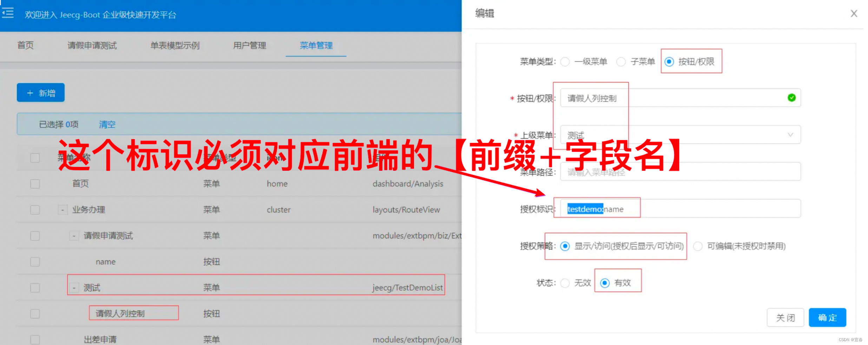Choose 可编辑(未授权时禁用) strategy

coord(698,246)
